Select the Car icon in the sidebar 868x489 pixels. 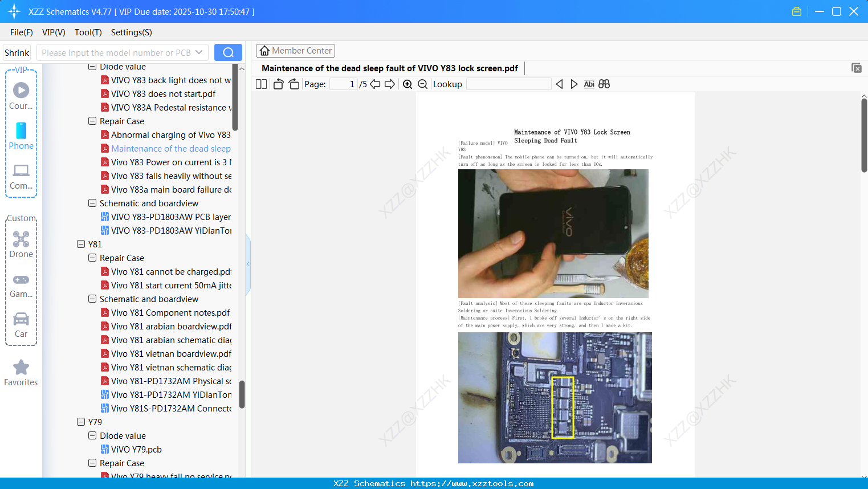[x=21, y=319]
